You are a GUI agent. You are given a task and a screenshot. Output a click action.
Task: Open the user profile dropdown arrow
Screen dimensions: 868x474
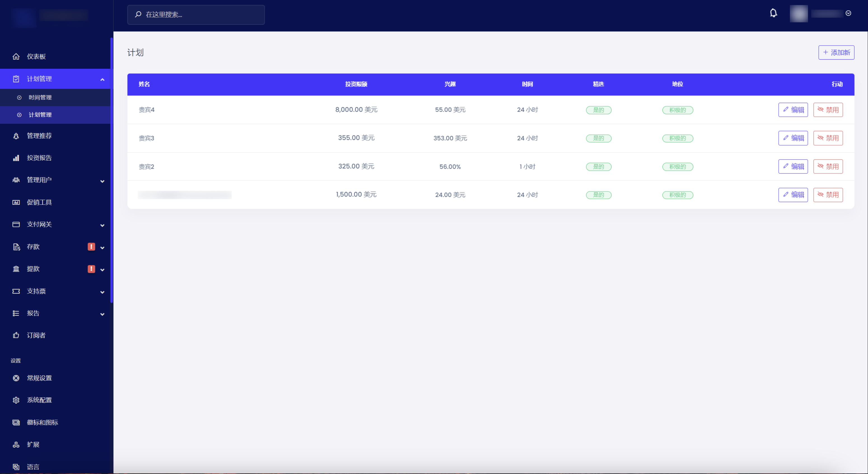(848, 13)
